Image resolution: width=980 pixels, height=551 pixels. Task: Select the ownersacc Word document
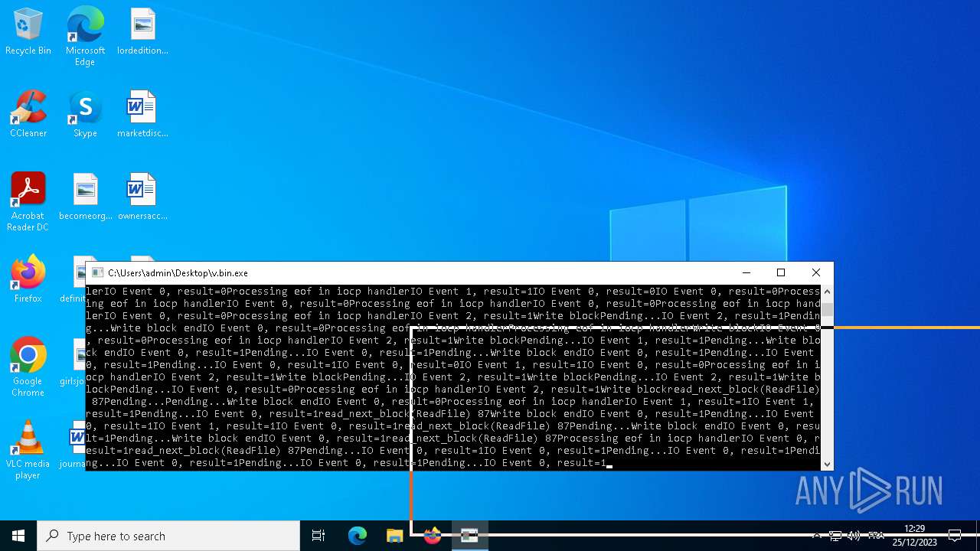(x=142, y=197)
